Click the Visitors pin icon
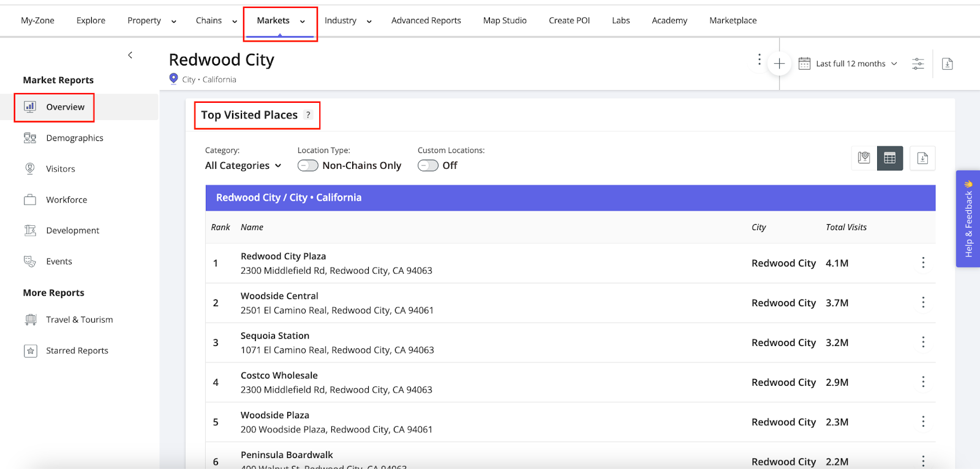Image resolution: width=980 pixels, height=469 pixels. pyautogui.click(x=30, y=168)
